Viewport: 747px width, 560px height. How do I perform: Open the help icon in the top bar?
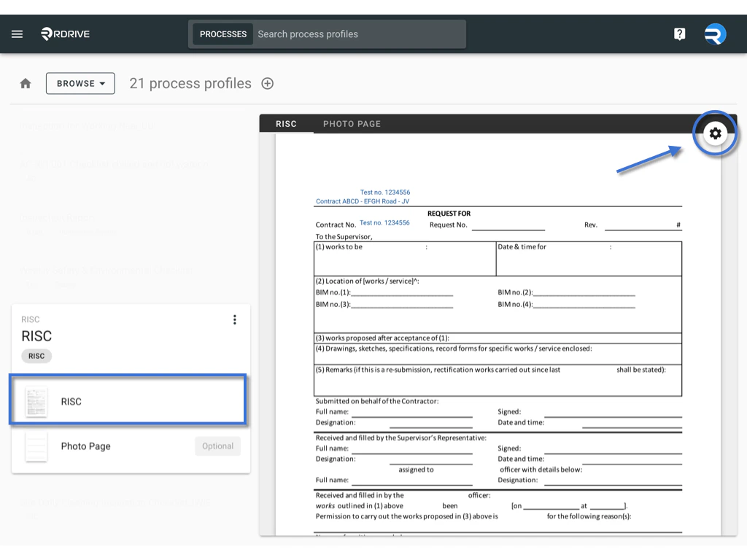(x=679, y=34)
